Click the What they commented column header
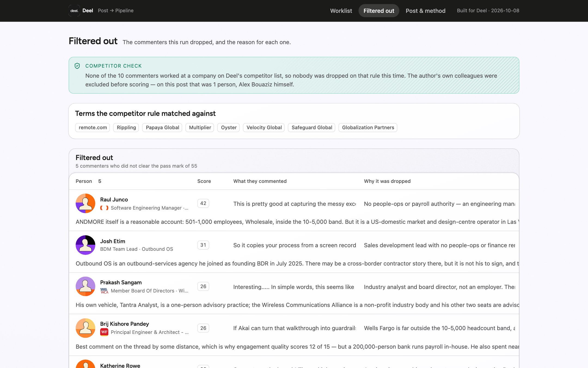The width and height of the screenshot is (588, 368). (x=260, y=181)
